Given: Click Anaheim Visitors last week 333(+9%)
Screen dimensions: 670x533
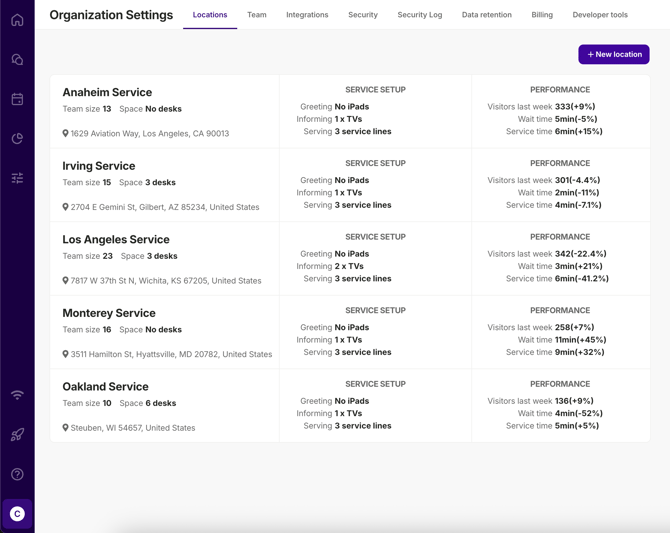Looking at the screenshot, I should [x=541, y=106].
